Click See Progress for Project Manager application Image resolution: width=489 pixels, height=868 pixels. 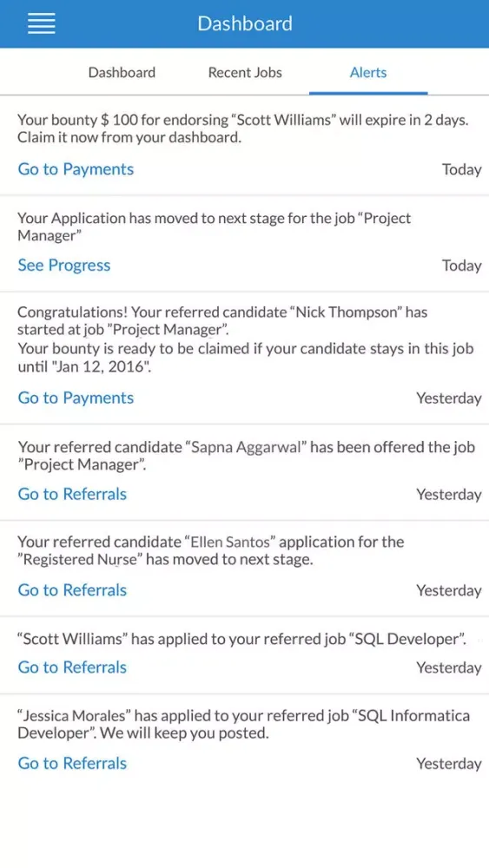[x=64, y=265]
